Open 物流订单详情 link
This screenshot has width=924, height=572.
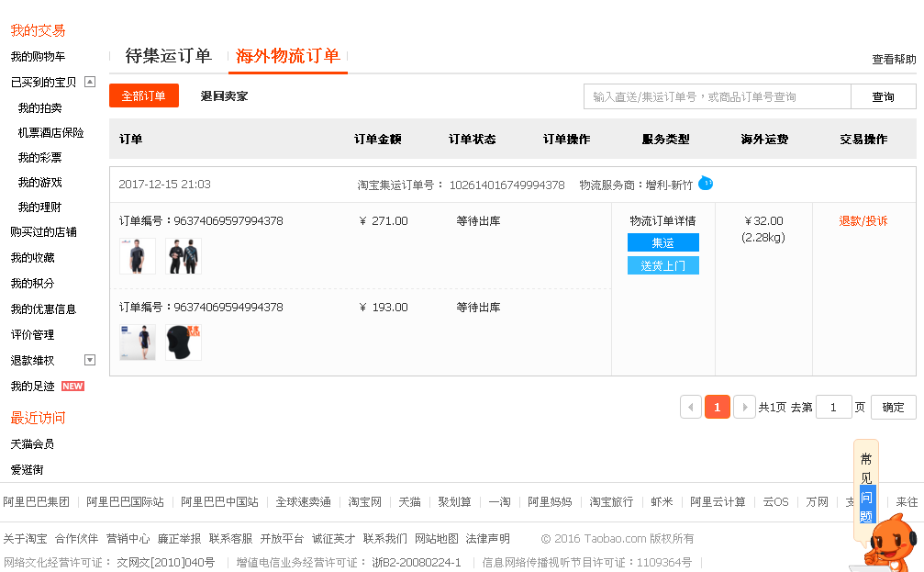[x=662, y=220]
